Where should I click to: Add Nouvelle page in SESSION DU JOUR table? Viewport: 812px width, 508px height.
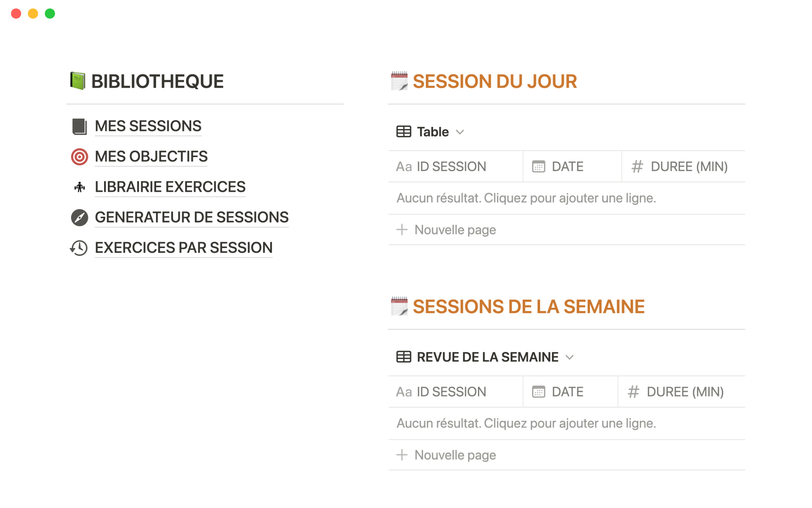(x=455, y=230)
